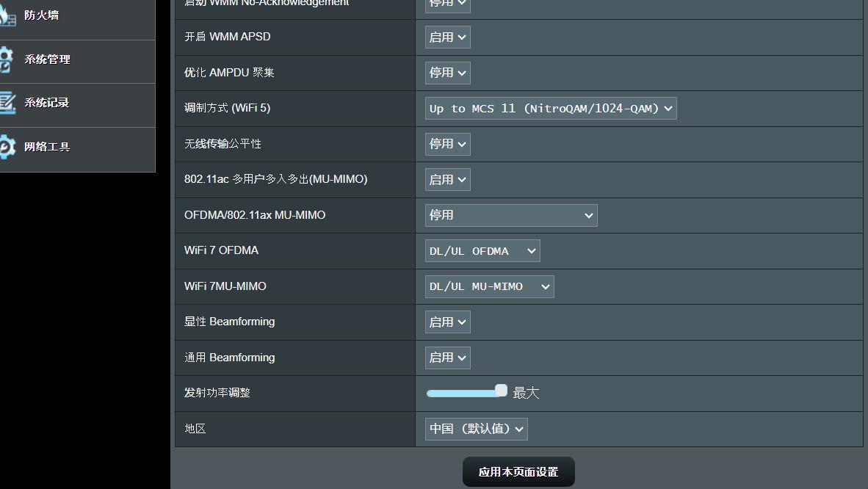868x489 pixels.
Task: Open the 网络工具 menu entry
Action: click(x=48, y=145)
